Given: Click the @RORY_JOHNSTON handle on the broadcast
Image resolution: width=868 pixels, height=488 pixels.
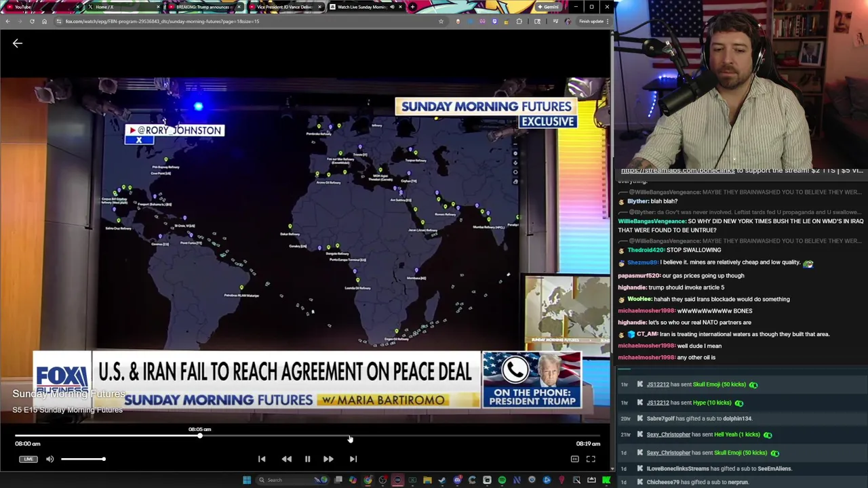Looking at the screenshot, I should (180, 130).
